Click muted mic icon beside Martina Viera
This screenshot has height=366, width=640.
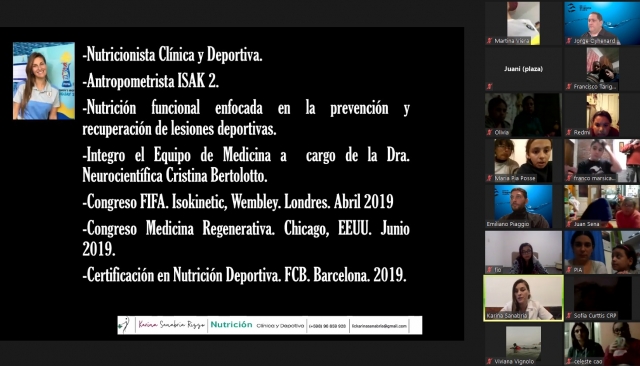(x=489, y=41)
